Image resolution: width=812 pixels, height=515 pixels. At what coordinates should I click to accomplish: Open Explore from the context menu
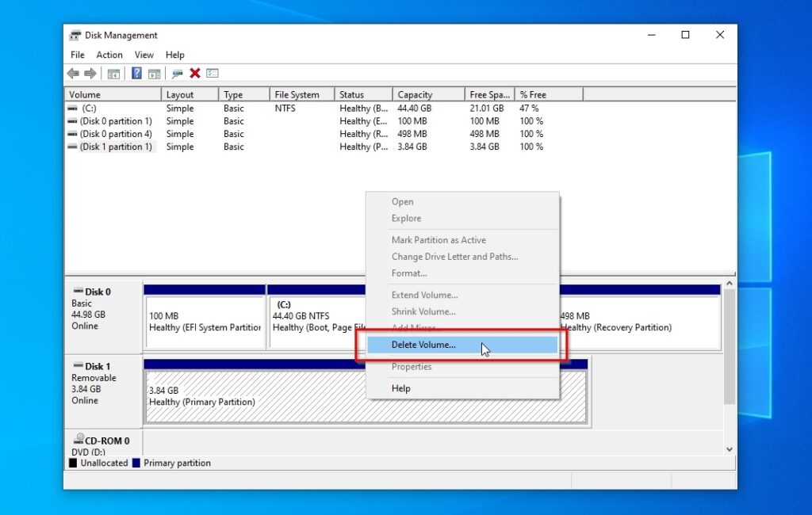point(405,218)
